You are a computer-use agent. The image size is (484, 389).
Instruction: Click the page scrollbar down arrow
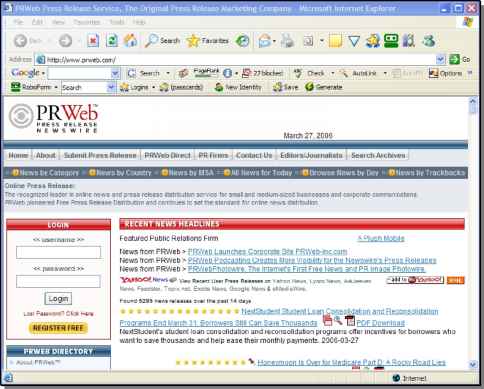[473, 365]
